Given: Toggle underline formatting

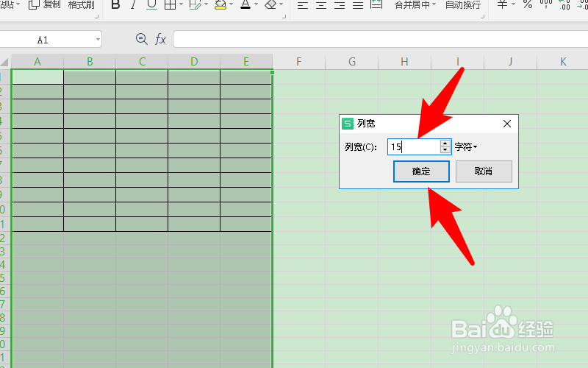Looking at the screenshot, I should coord(151,4).
